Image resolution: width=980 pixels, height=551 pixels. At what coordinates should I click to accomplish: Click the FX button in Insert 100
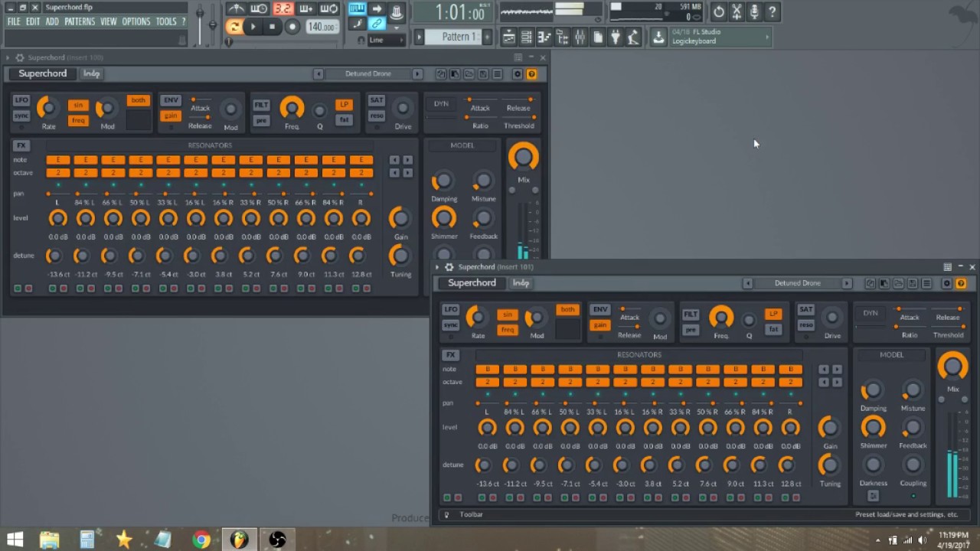tap(21, 145)
